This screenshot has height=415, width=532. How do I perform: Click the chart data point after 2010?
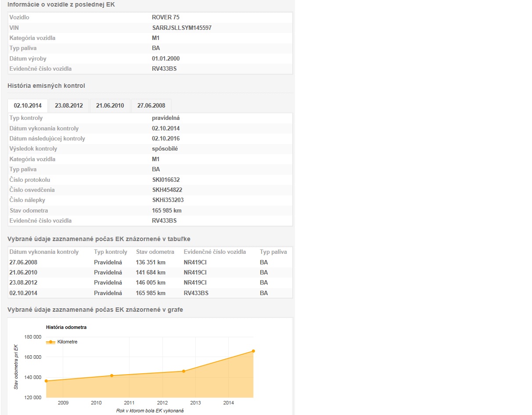pos(111,375)
